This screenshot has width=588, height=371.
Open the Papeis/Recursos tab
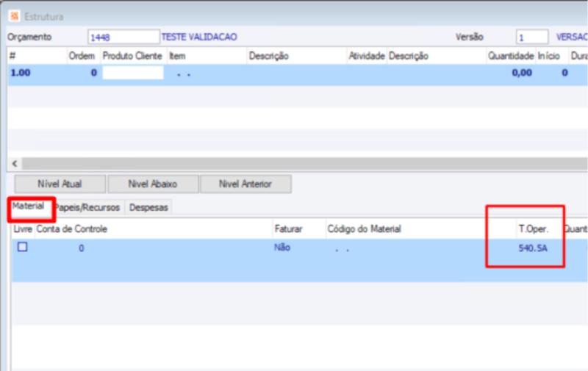88,208
